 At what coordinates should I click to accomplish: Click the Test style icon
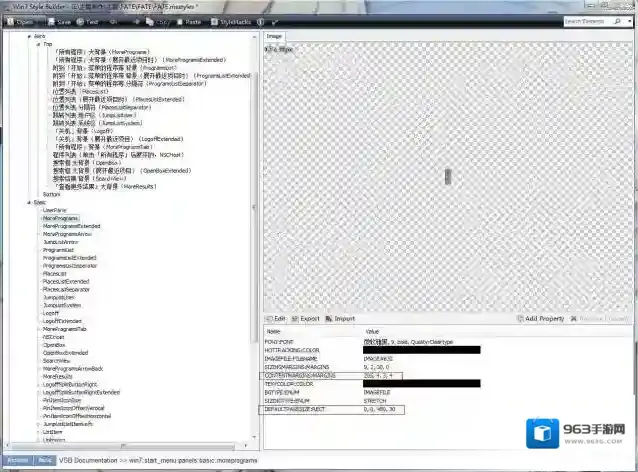coord(90,20)
